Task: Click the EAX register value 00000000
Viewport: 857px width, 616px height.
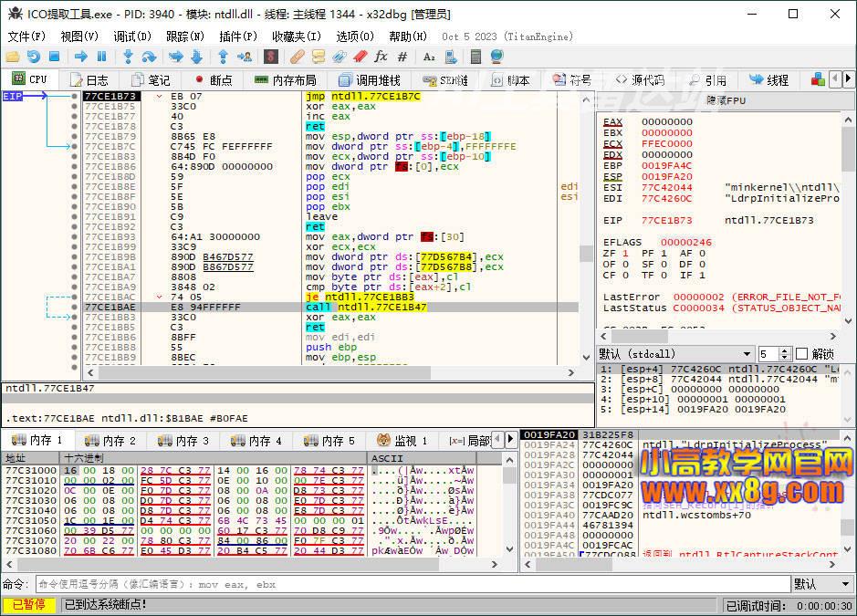Action: pos(667,122)
